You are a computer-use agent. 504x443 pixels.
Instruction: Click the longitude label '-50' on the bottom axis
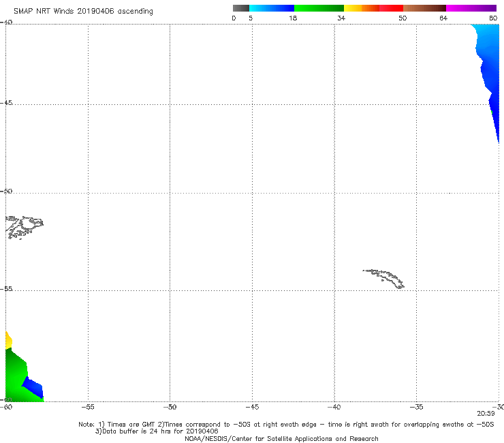(x=170, y=407)
